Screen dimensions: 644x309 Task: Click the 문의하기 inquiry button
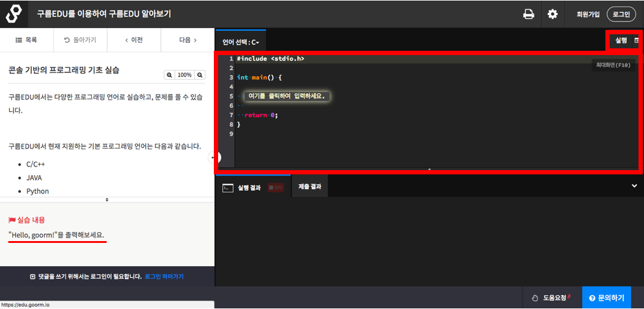607,297
